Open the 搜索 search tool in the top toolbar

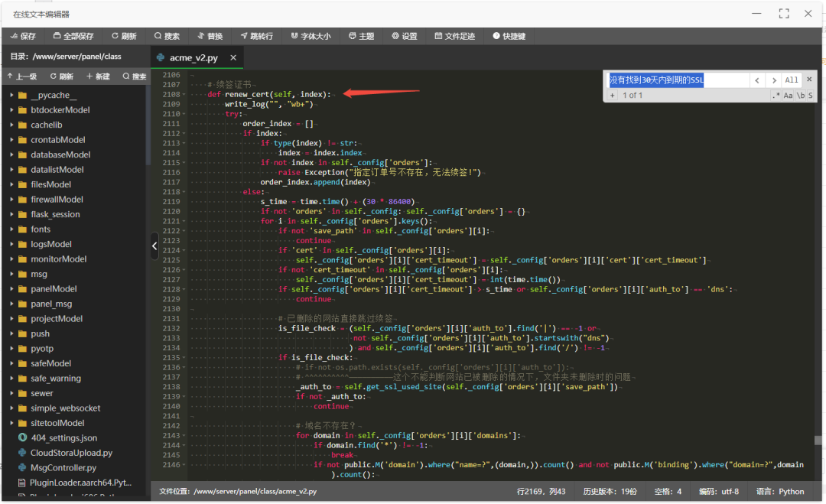(x=167, y=36)
